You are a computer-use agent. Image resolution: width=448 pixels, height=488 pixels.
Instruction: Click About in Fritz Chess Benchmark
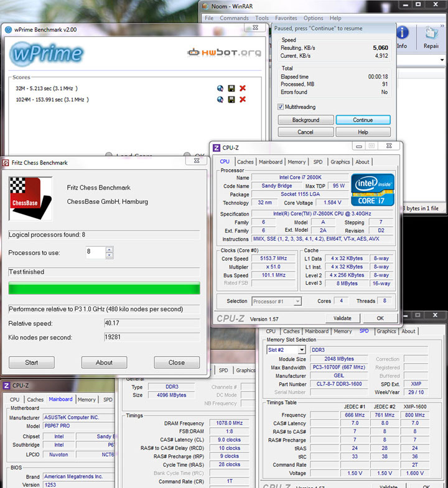104,362
